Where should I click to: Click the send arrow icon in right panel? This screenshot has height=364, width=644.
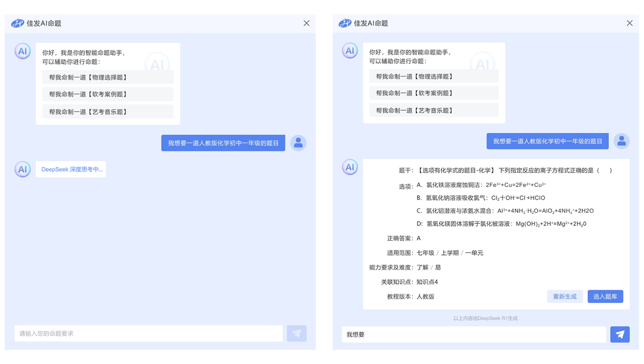point(620,334)
